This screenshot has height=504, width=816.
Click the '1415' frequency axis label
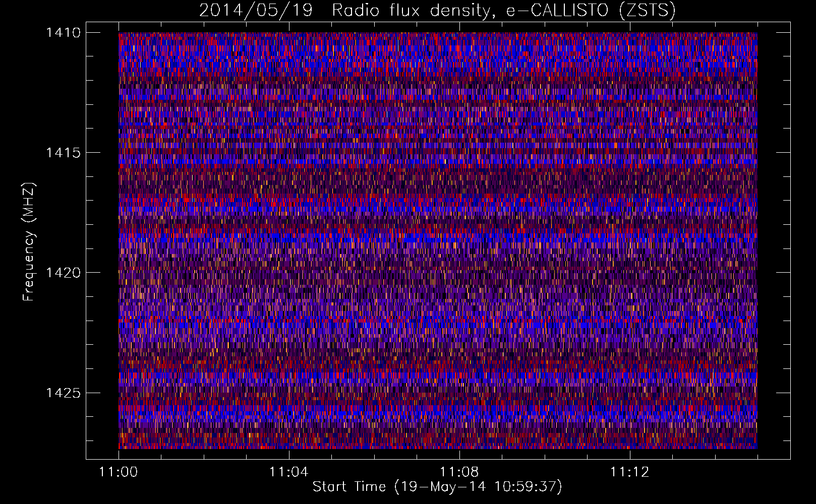tap(64, 153)
